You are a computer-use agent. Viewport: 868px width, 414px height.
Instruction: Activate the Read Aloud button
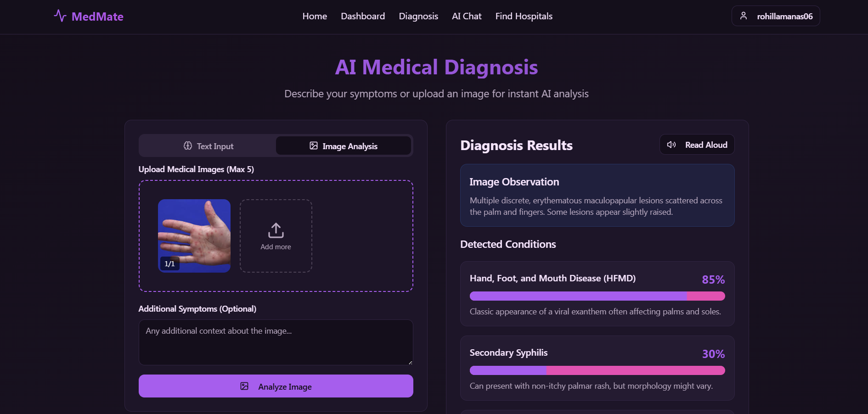tap(696, 145)
